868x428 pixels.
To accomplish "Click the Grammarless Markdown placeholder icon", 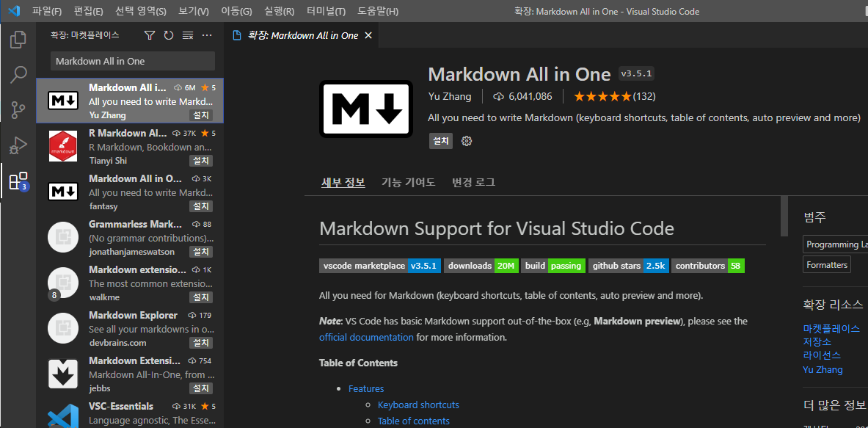I will pos(63,237).
